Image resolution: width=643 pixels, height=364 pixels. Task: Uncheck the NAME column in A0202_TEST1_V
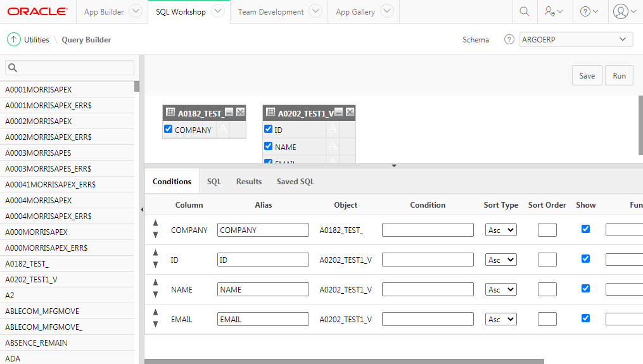(x=268, y=146)
